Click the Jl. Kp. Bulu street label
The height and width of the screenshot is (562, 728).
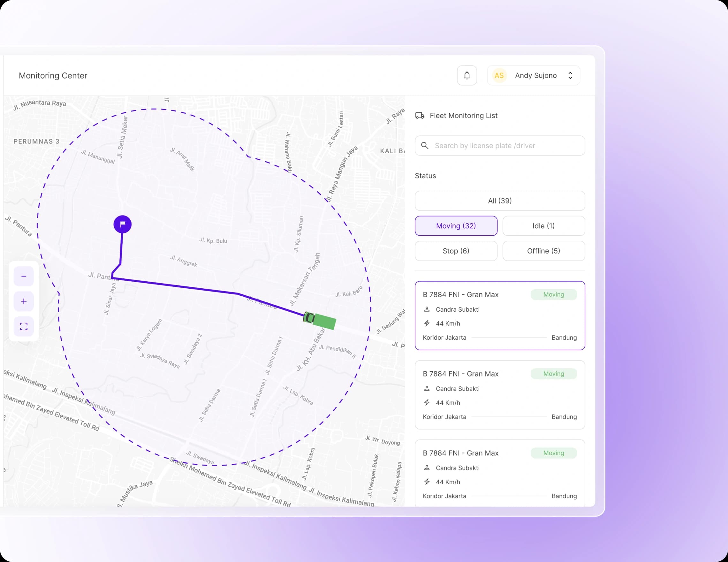coord(213,240)
